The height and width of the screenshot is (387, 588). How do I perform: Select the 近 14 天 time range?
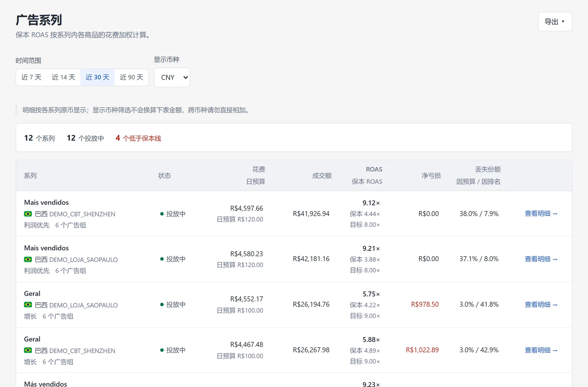[64, 77]
